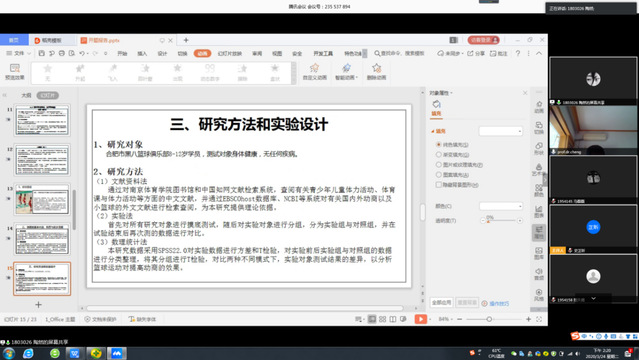Viewport: 639px width, 360px height.
Task: Click the 预览效果 preview effect icon
Action: point(15,71)
